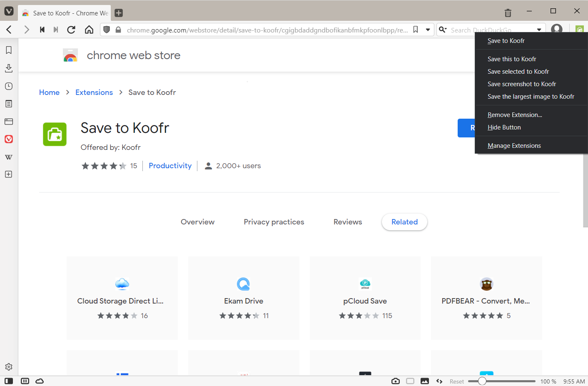Click the address bar URL field

(x=267, y=30)
